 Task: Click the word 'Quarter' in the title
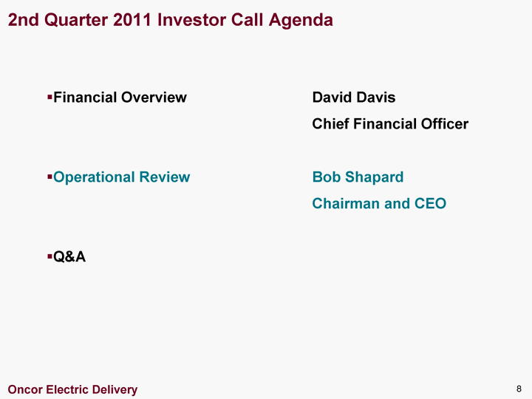coord(75,20)
